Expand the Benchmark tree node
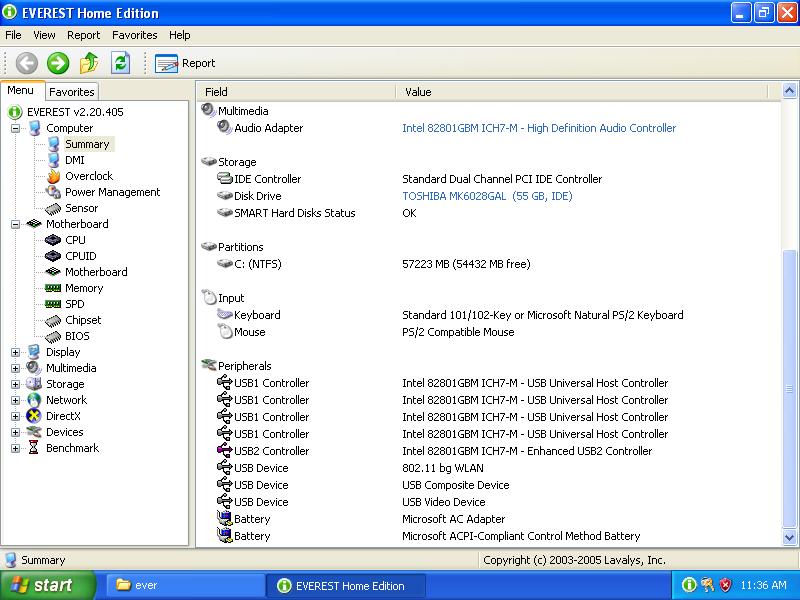This screenshot has height=600, width=800. tap(16, 448)
